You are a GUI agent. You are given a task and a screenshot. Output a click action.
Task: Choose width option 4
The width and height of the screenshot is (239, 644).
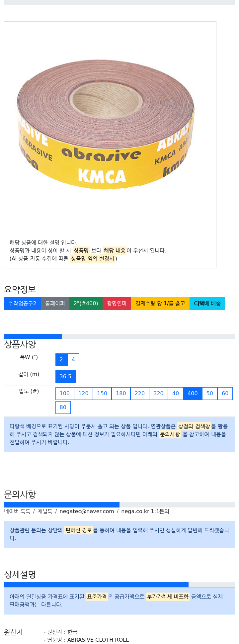tap(73, 360)
